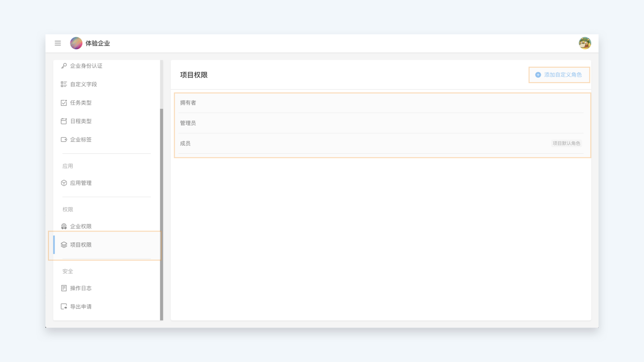
Task: Open the 成员 role row
Action: (381, 143)
